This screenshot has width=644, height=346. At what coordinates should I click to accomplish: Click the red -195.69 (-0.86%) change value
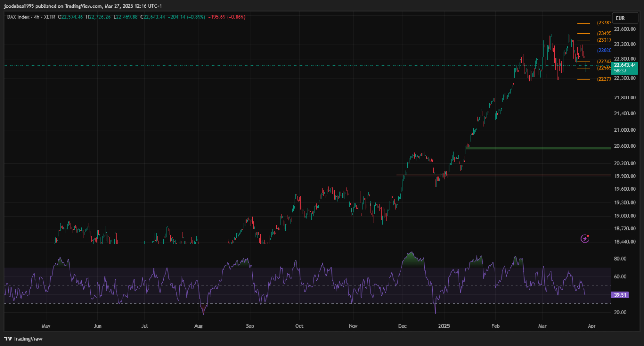tap(227, 17)
